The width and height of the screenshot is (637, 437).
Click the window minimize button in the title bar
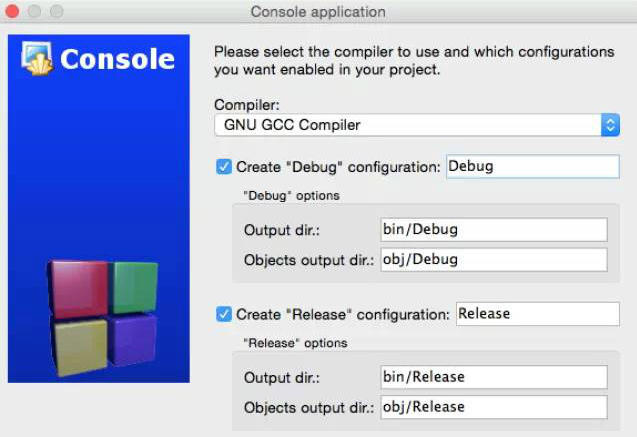[x=34, y=12]
